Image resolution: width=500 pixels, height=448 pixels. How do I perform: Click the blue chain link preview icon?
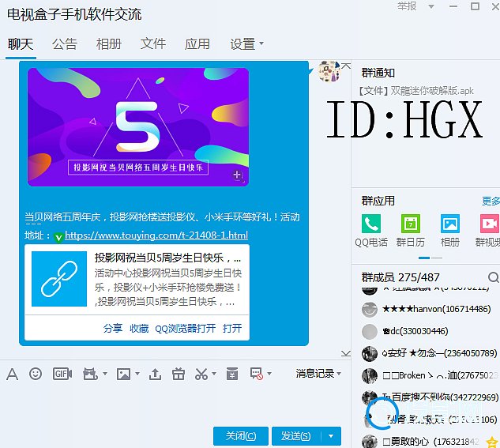pyautogui.click(x=59, y=279)
